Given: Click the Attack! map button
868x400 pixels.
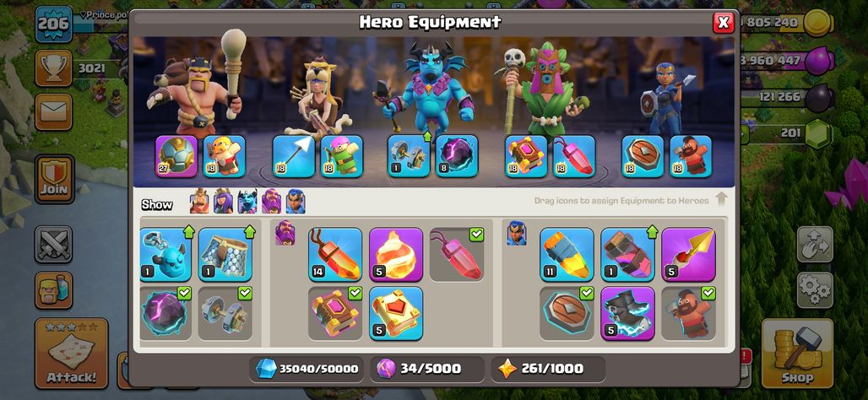Looking at the screenshot, I should 72,353.
